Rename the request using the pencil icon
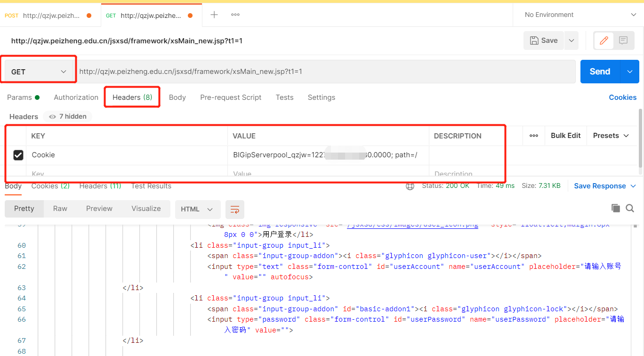 point(604,40)
